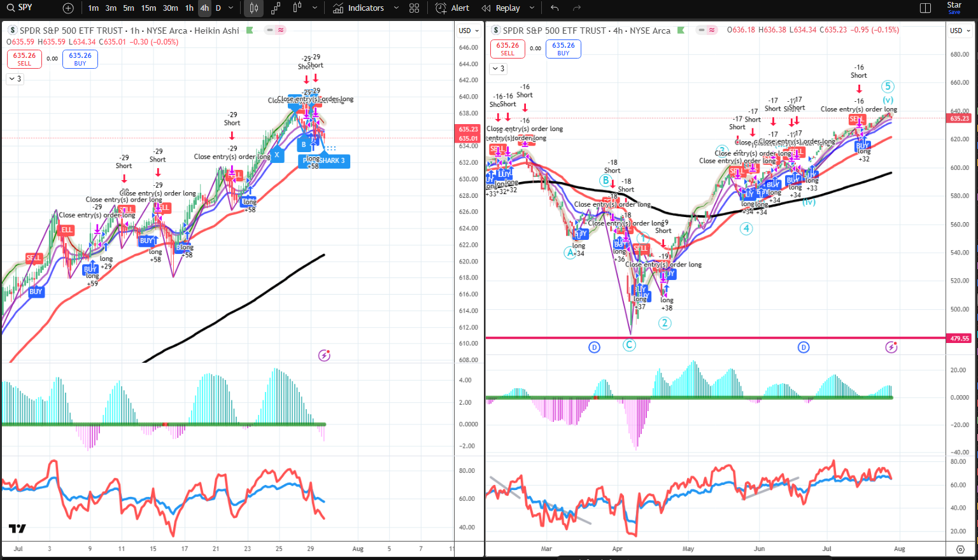This screenshot has width=978, height=560.
Task: Select the 1m timeframe
Action: [94, 8]
